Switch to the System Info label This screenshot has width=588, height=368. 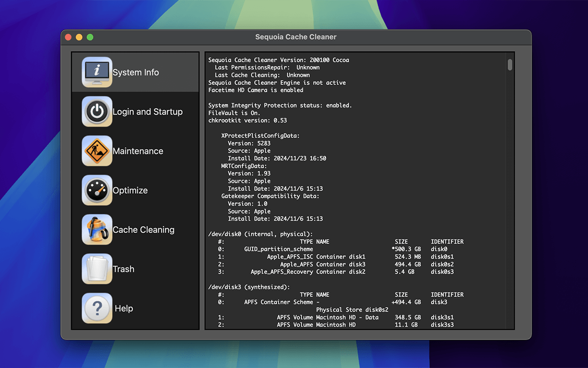[x=136, y=73]
